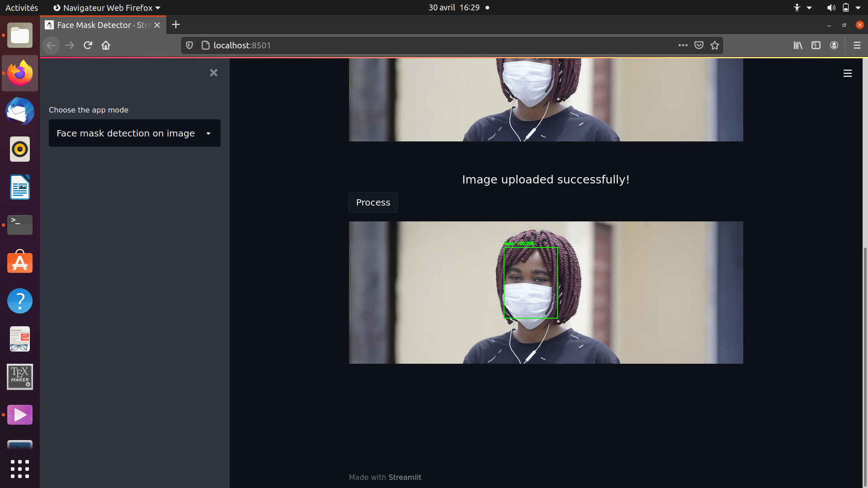Follow the Streamlit link in the footer
The width and height of the screenshot is (868, 488).
405,477
